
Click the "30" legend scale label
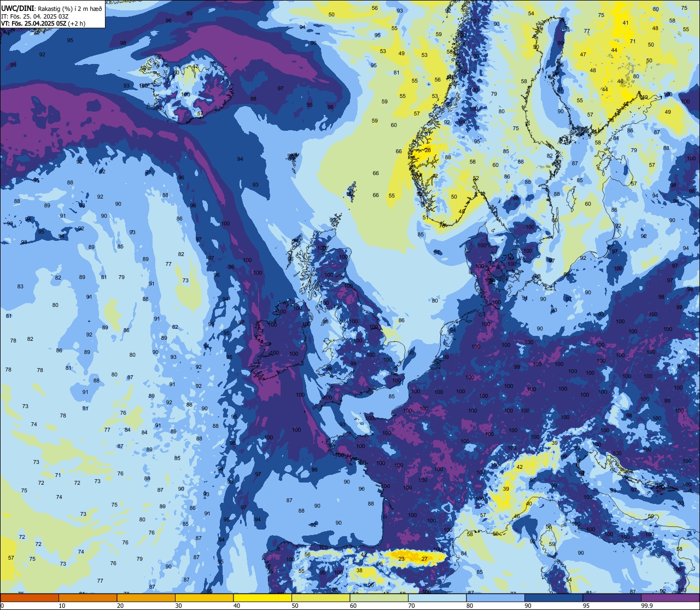[x=178, y=606]
